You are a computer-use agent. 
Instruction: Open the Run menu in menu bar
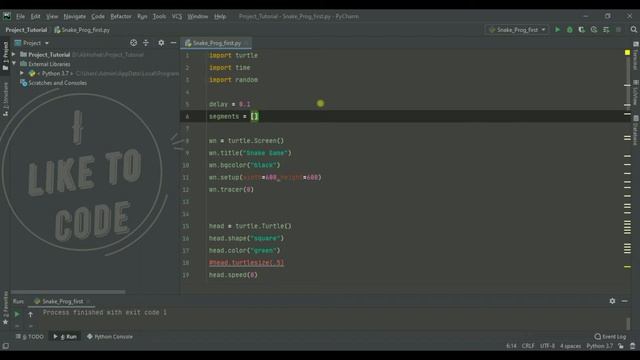[142, 16]
